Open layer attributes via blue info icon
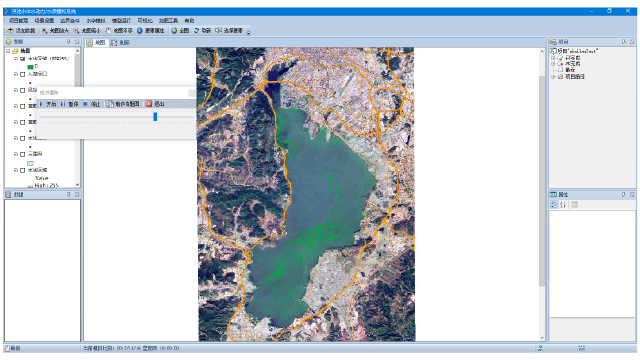The width and height of the screenshot is (640, 360). [140, 31]
